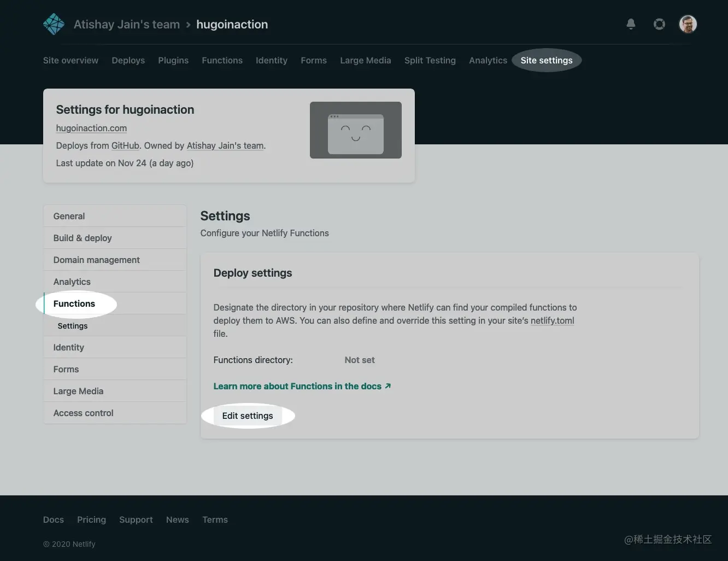Select Analytics in the settings sidebar
The image size is (728, 561).
point(115,282)
